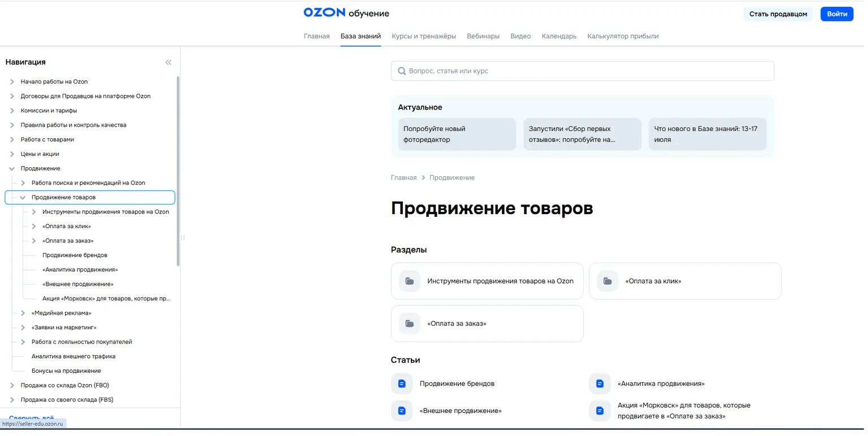Open the Календарь tab
The height and width of the screenshot is (436, 868).
[x=559, y=36]
